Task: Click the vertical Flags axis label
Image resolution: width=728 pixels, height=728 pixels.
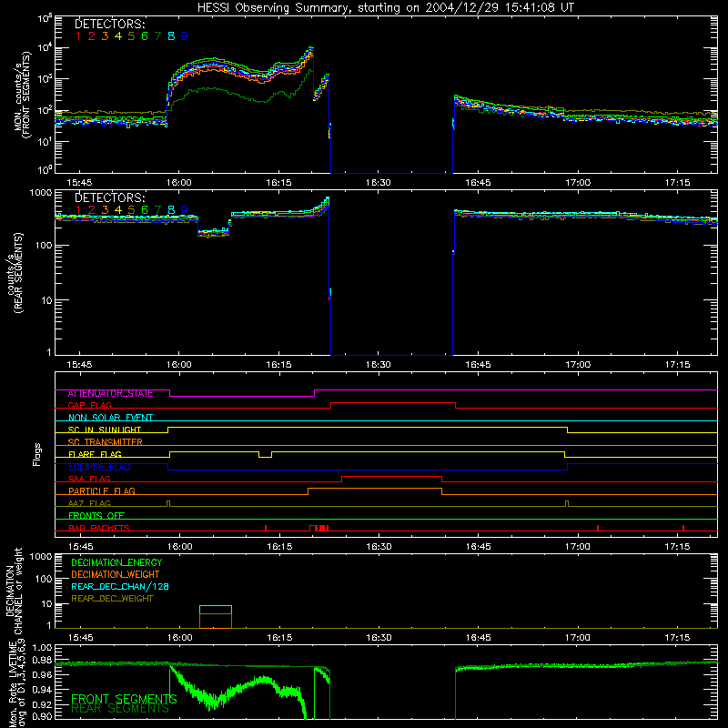Action: click(37, 454)
